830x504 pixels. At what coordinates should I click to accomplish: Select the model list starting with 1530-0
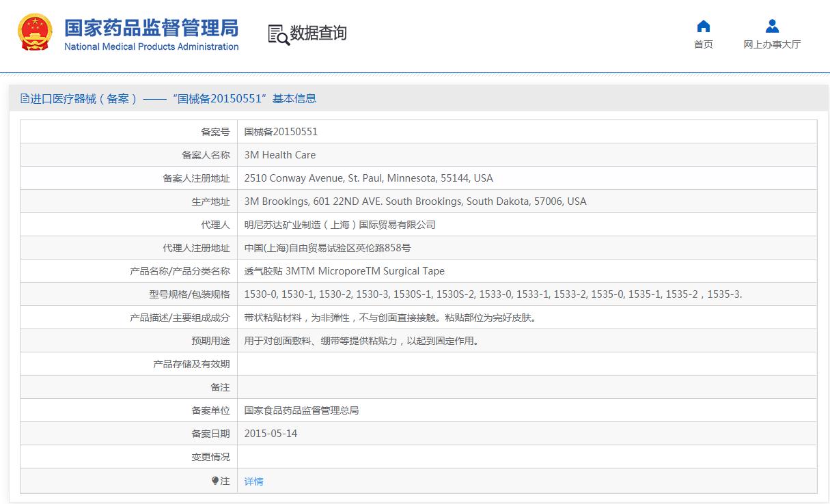tap(493, 294)
